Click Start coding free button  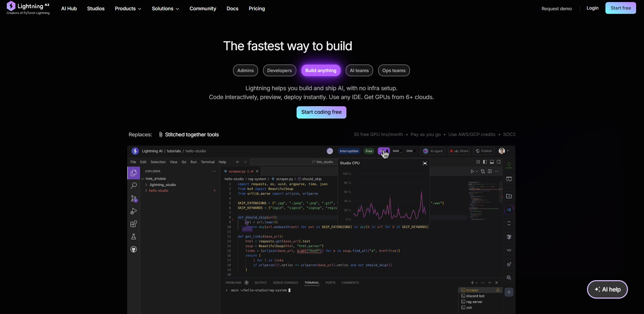[x=321, y=112]
